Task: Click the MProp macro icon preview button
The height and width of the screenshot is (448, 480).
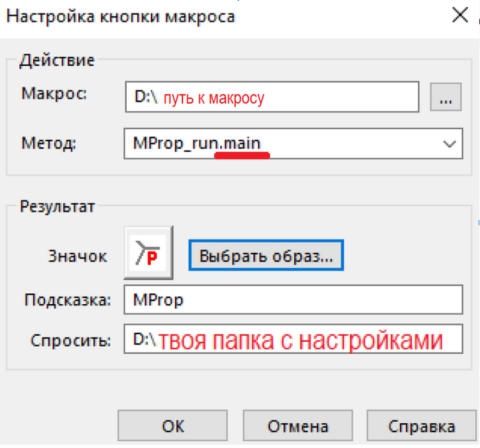Action: (149, 253)
